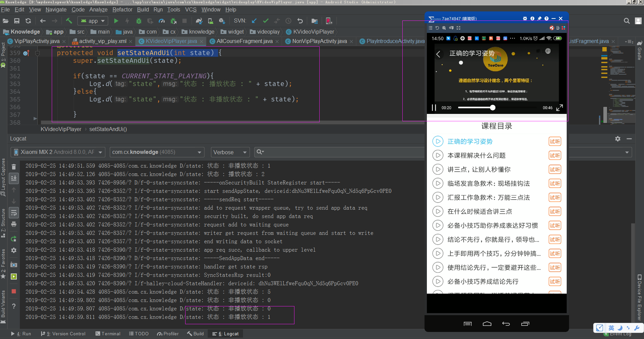
Task: Start debugging with the Debug icon
Action: point(139,21)
